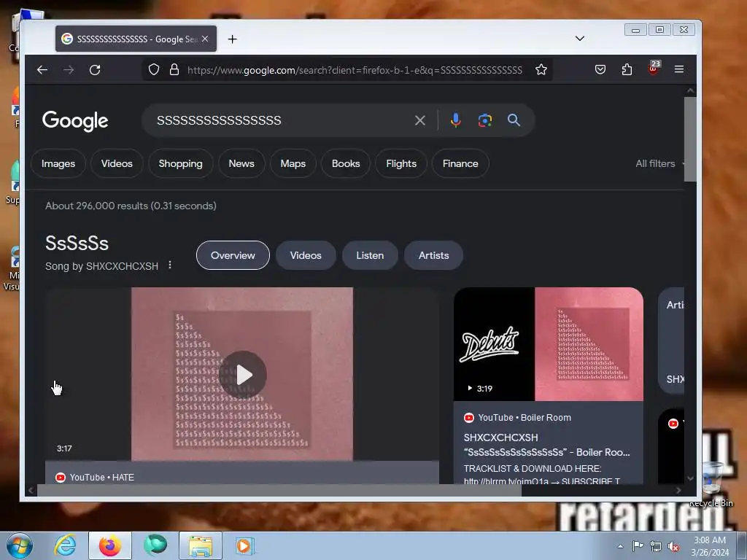This screenshot has width=747, height=560.
Task: Open the Firefox hamburger menu
Action: [679, 69]
